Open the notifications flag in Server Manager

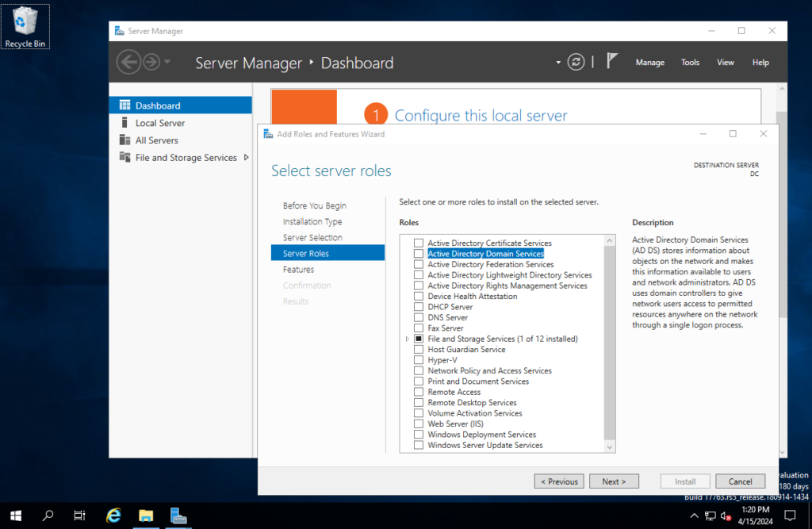tap(612, 61)
